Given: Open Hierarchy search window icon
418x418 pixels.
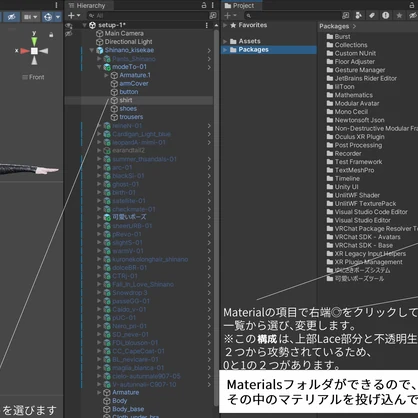Looking at the screenshot, I should pyautogui.click(x=212, y=15).
